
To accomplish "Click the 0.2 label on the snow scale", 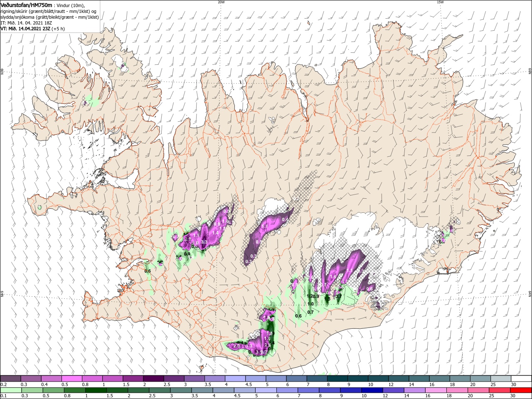I will [x=3, y=384].
